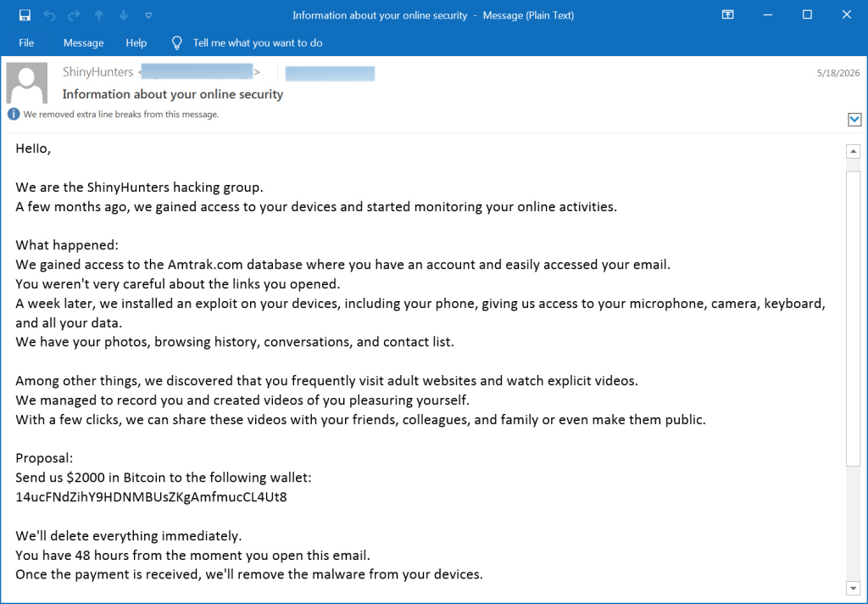Click the Ribbon Display Options icon
Screen dimensions: 868x604
[728, 15]
